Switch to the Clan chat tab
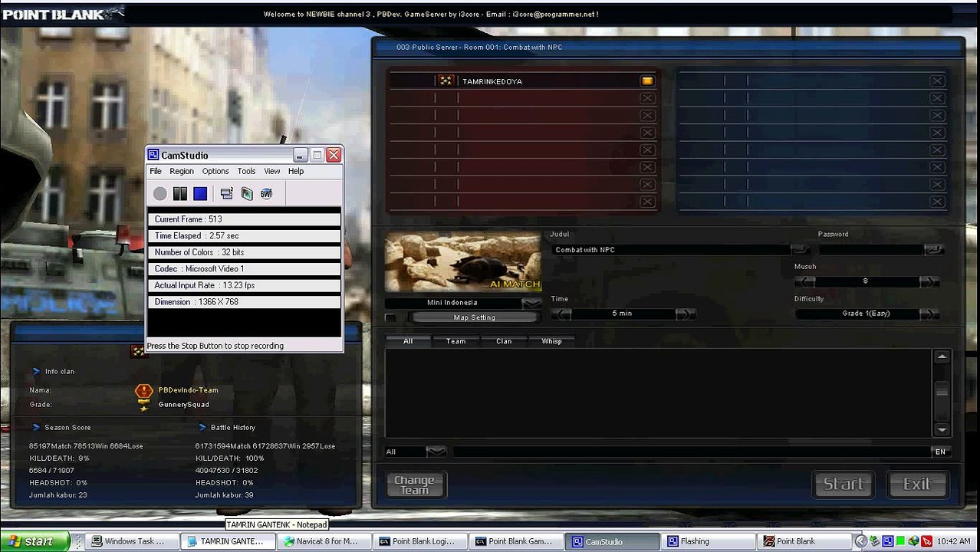 point(504,341)
